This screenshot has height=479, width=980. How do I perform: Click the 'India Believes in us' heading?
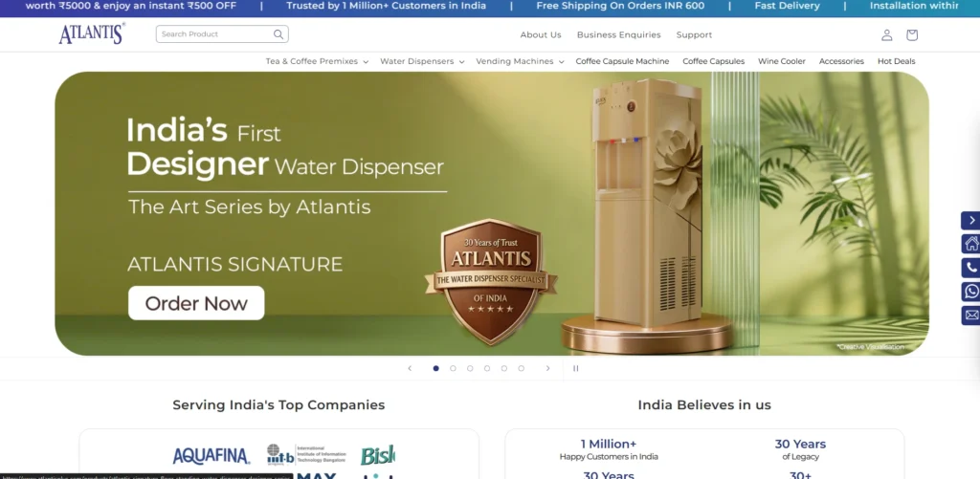[x=704, y=404]
